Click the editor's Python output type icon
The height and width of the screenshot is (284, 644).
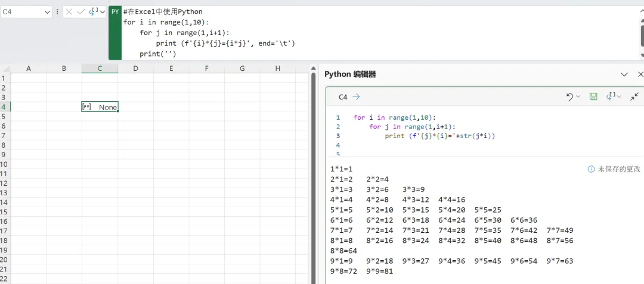611,96
